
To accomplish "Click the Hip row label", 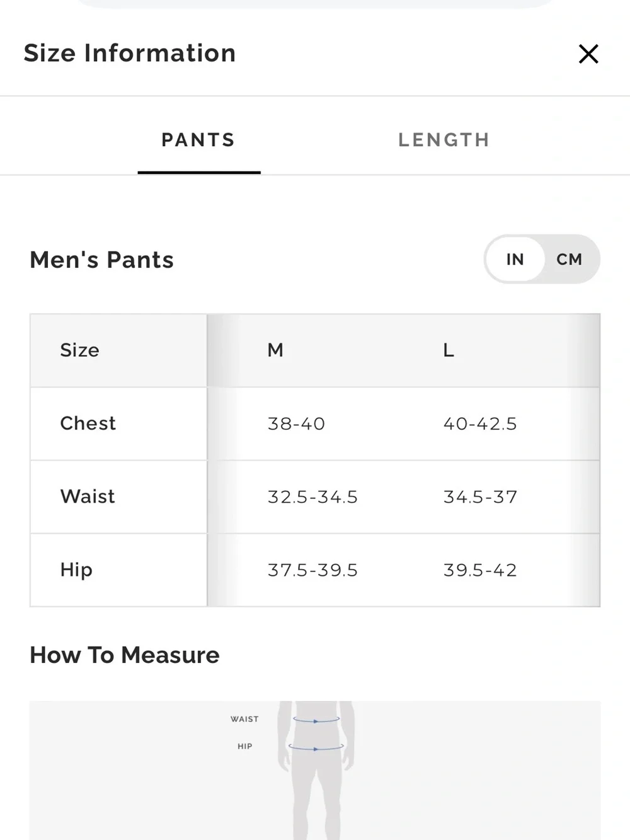I will click(x=76, y=570).
